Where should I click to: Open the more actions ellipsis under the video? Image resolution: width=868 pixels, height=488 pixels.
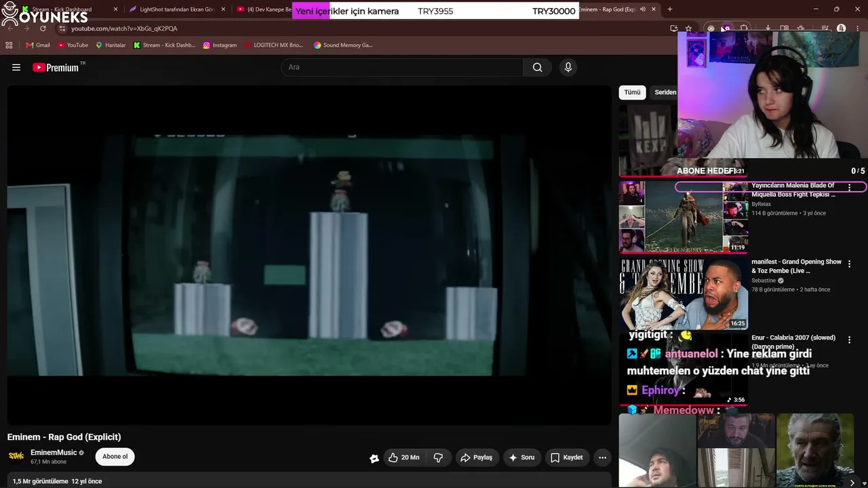click(x=602, y=457)
